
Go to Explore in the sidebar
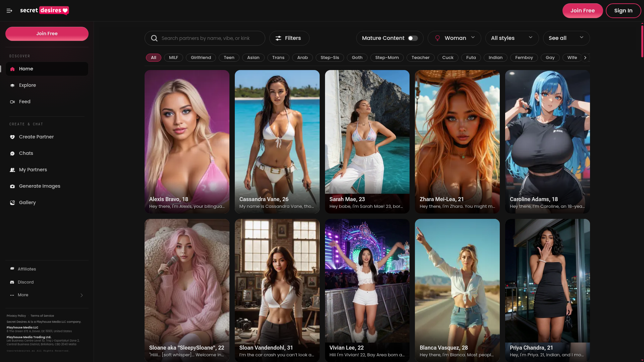(x=47, y=85)
